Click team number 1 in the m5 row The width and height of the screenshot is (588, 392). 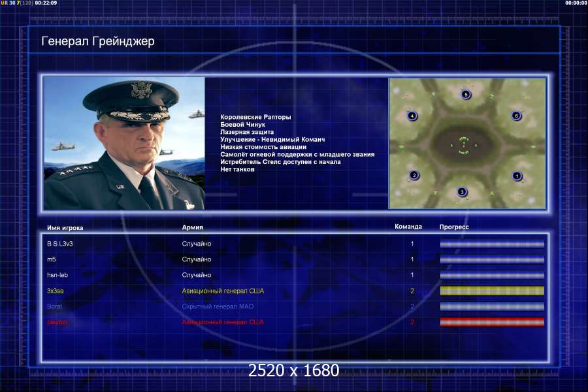tap(412, 259)
